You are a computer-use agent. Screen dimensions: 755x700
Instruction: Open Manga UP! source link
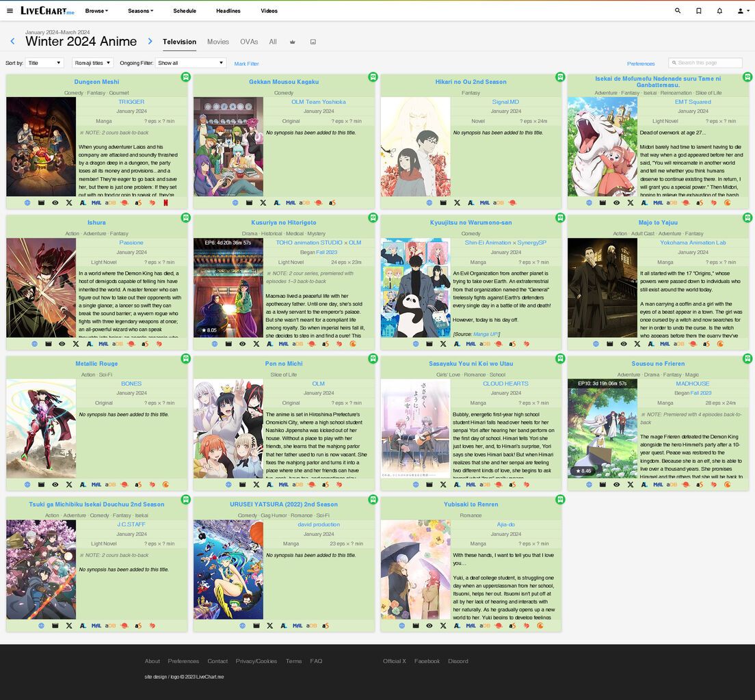(x=486, y=334)
